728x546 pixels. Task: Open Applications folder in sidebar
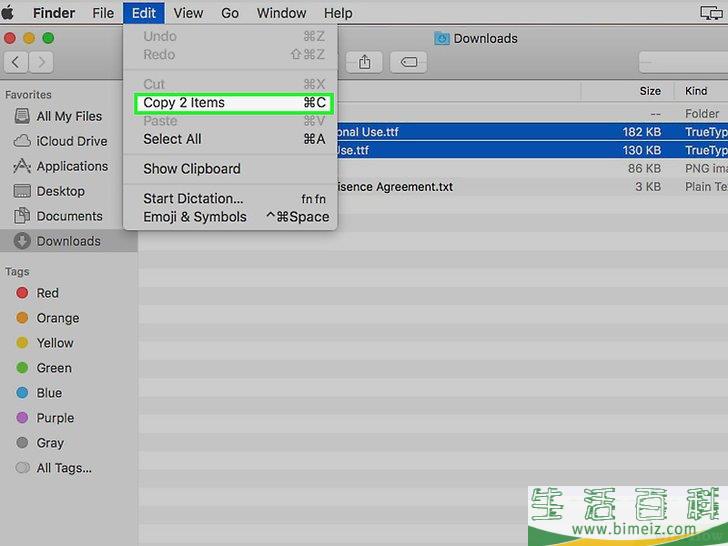coord(72,166)
